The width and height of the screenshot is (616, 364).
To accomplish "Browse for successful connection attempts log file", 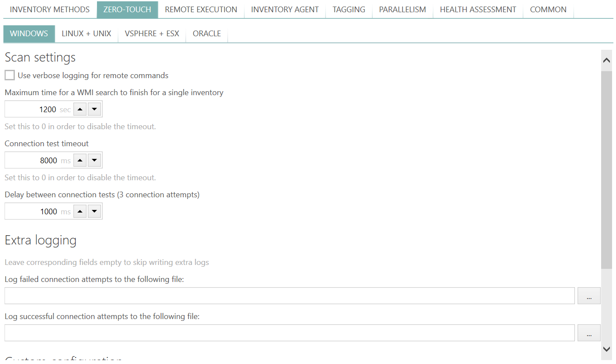I will pos(589,333).
